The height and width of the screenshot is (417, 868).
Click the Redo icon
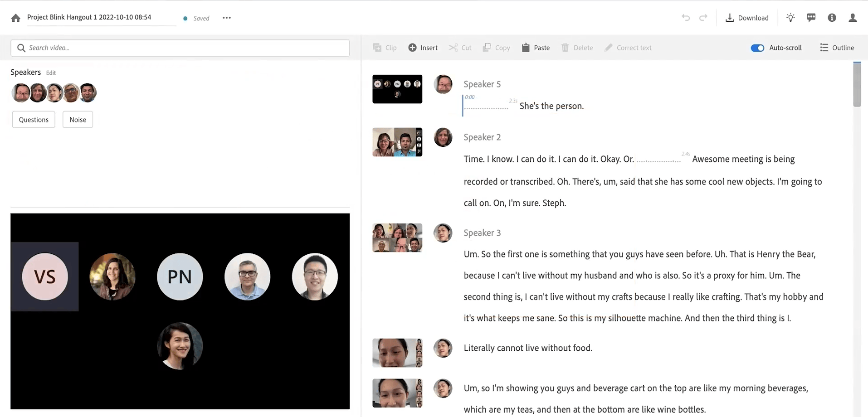tap(703, 18)
